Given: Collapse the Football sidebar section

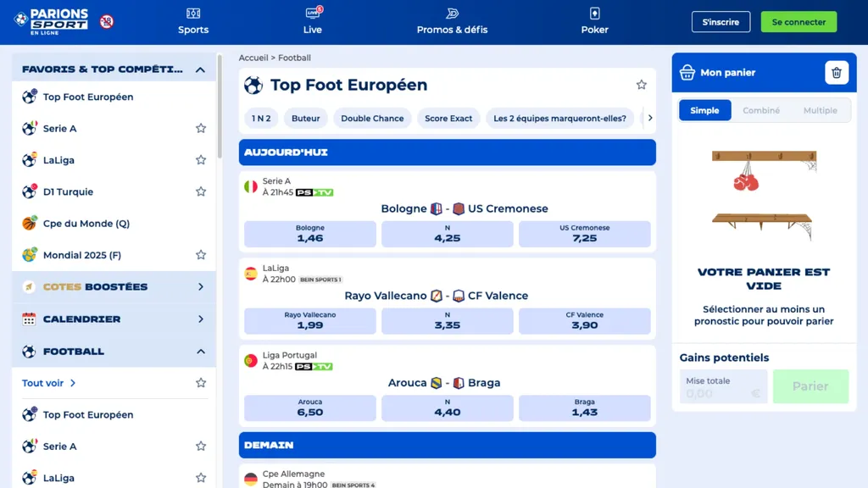Looking at the screenshot, I should (x=202, y=351).
